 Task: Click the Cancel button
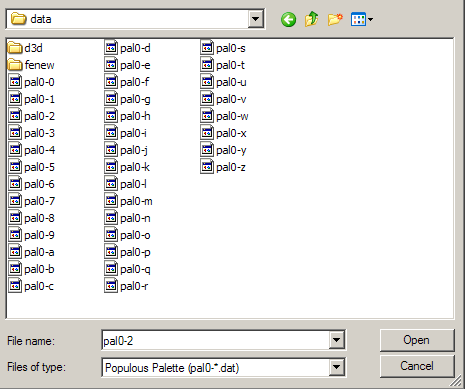pos(417,366)
